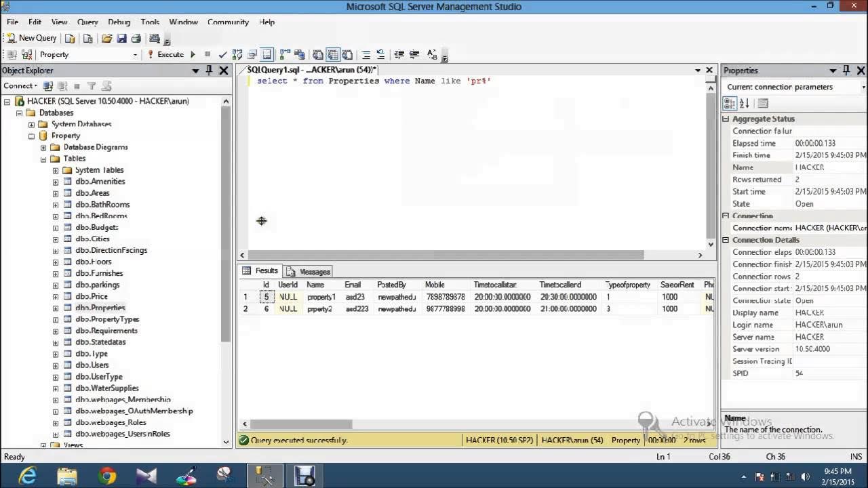The image size is (868, 488).
Task: Expand the dbo.Users table node
Action: [56, 365]
